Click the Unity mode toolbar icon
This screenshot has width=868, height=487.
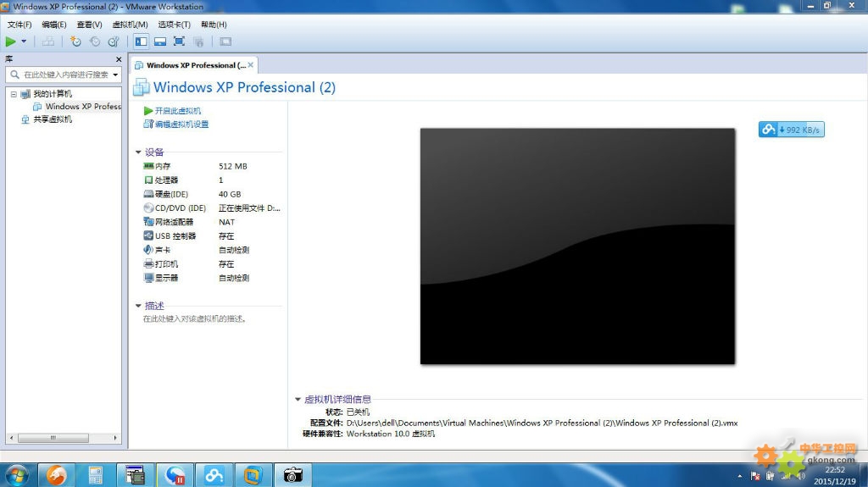tap(198, 42)
